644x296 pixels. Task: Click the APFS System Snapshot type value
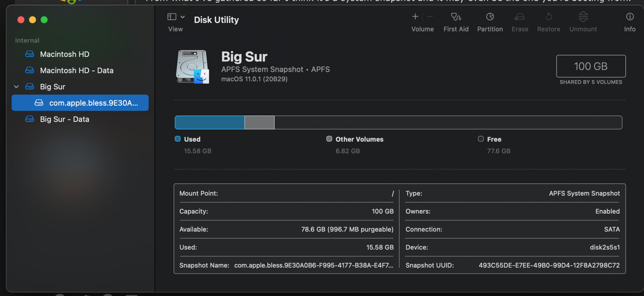coord(584,193)
